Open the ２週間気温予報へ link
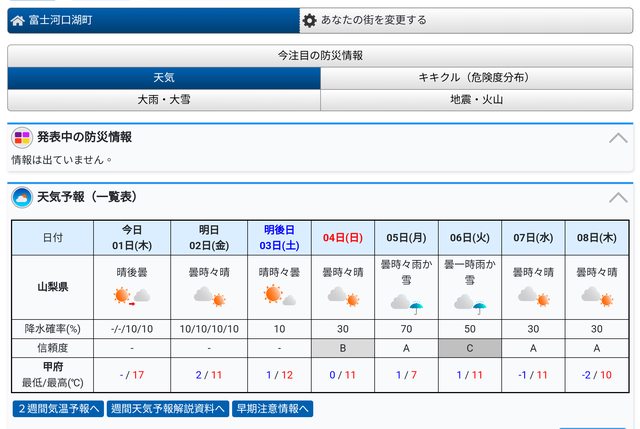 [x=58, y=408]
